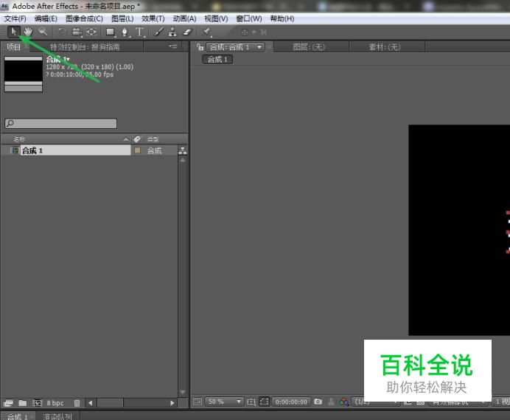Delete selected project items with trash icon

(x=77, y=403)
